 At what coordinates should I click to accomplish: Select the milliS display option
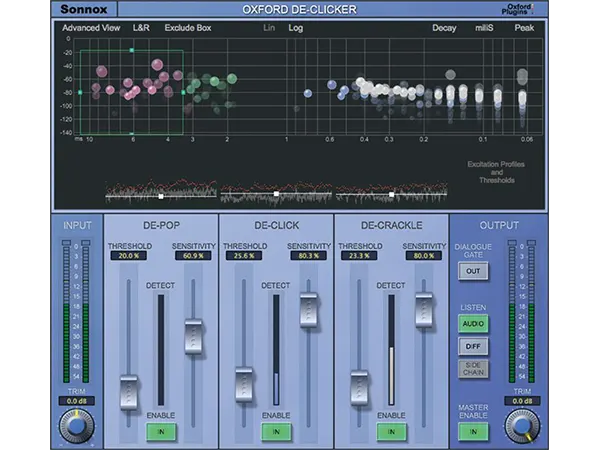[484, 28]
